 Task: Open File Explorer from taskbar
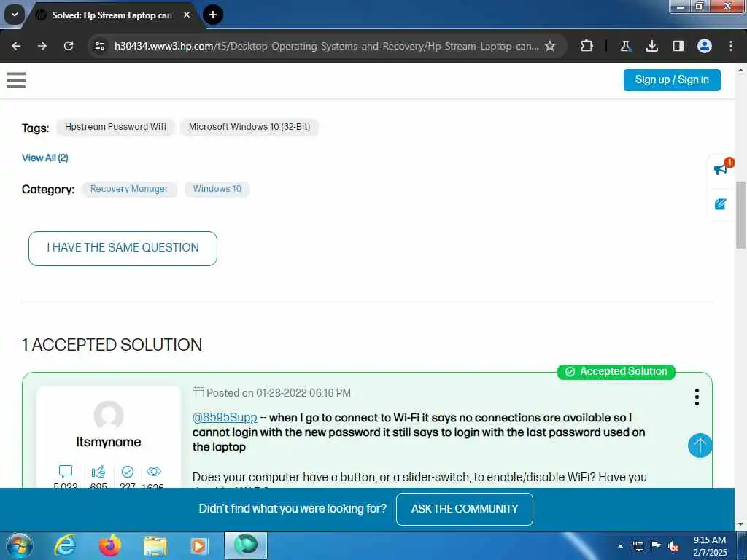(155, 545)
